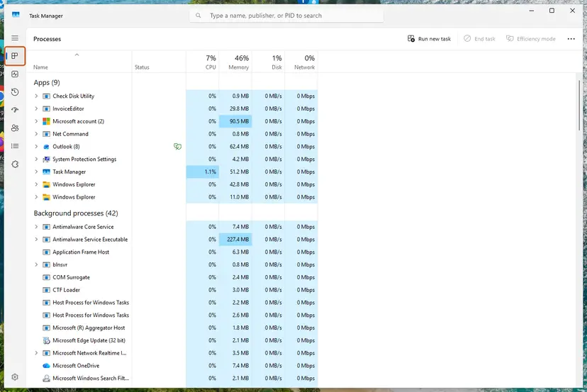Open the Performance sidebar icon
Screen dimensions: 587x392
pos(15,74)
